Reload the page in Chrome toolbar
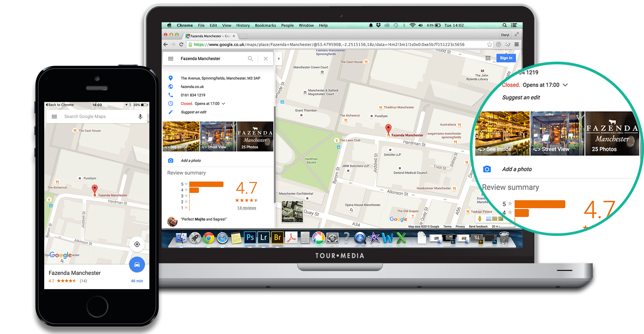 coord(181,45)
